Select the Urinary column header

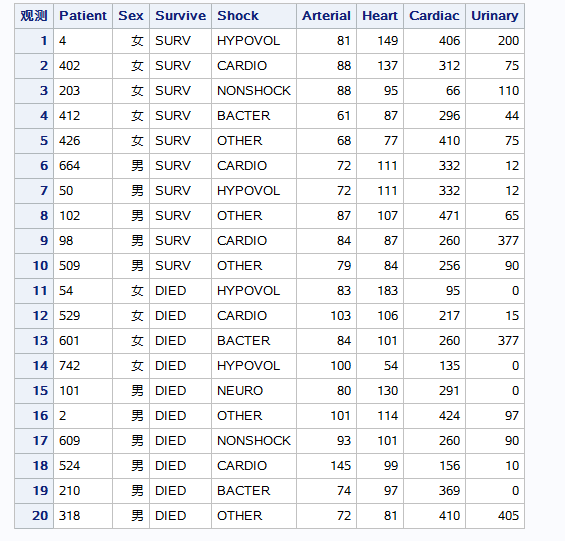click(x=495, y=16)
